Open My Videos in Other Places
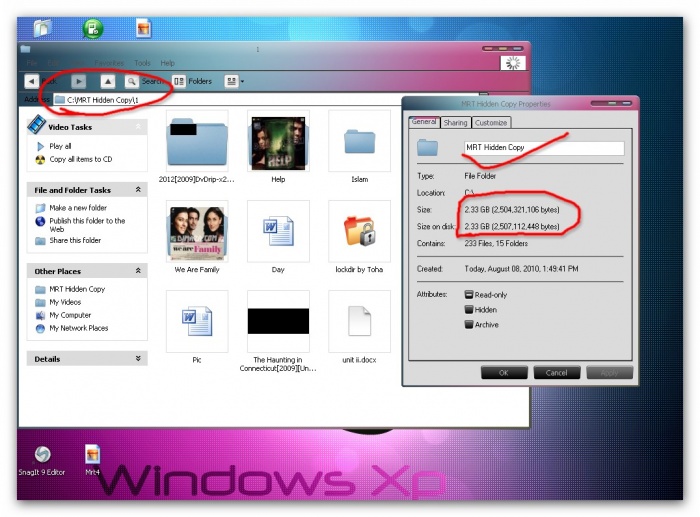The image size is (700, 517). pyautogui.click(x=65, y=302)
